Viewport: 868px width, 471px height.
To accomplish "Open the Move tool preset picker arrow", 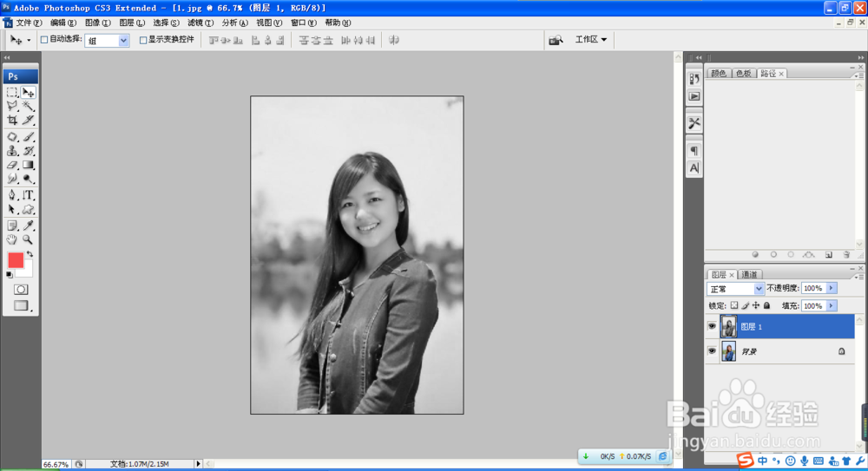I will [x=29, y=41].
